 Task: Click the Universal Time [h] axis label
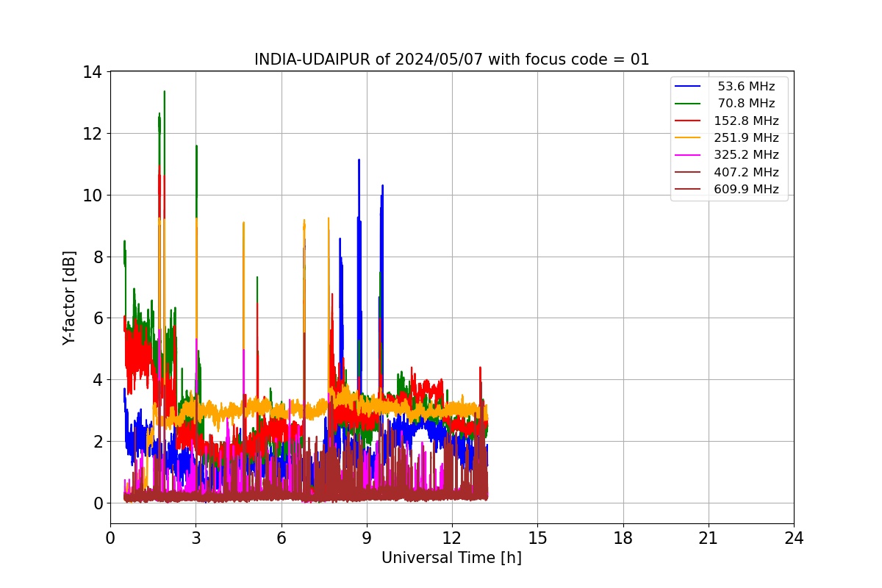tap(451, 558)
